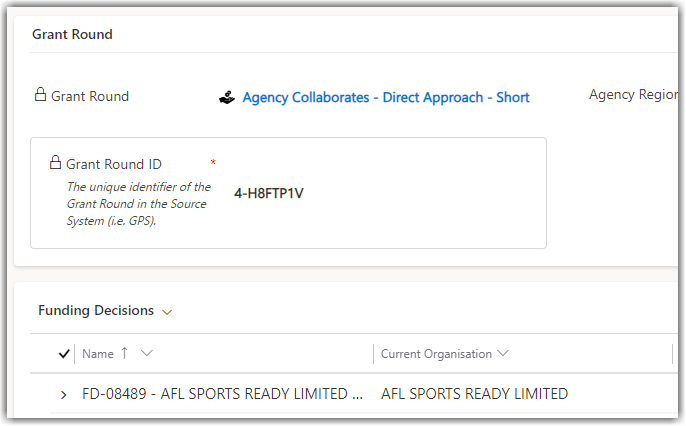This screenshot has width=686, height=426.
Task: Click the Grant Round ID value 4-H8FTP1V
Action: (269, 193)
